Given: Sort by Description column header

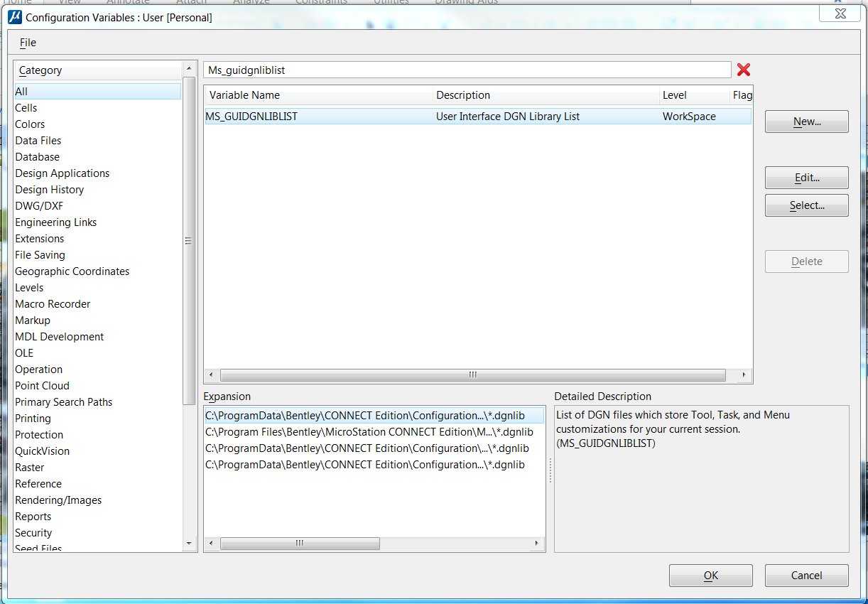Looking at the screenshot, I should click(546, 95).
